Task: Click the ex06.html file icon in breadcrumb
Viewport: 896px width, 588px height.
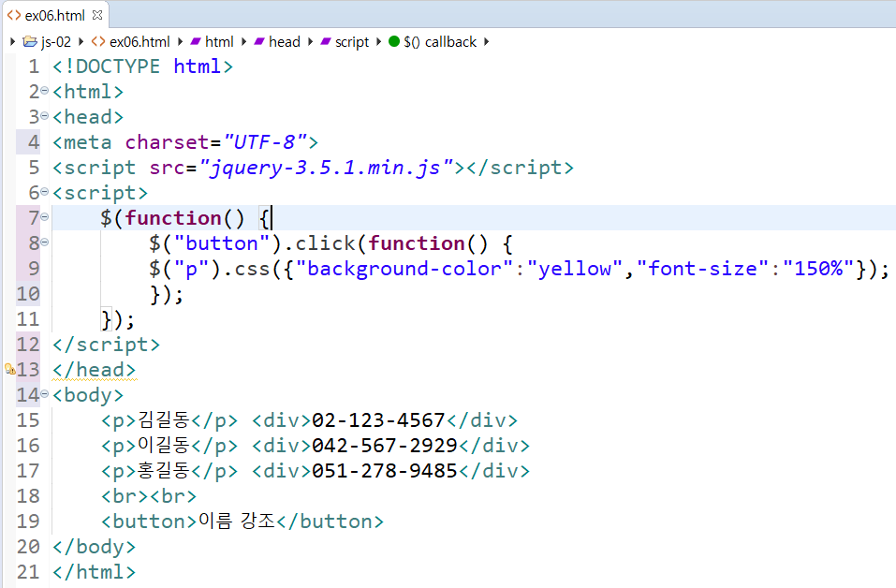Action: pyautogui.click(x=97, y=42)
